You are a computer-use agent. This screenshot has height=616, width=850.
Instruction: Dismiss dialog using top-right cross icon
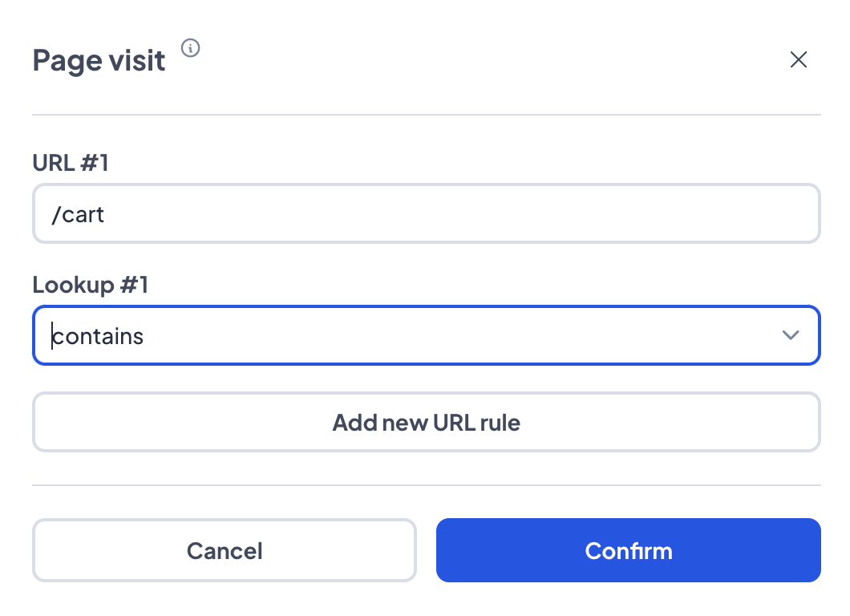[x=799, y=59]
